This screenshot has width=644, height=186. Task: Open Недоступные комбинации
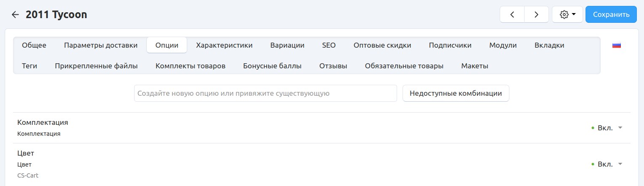tap(456, 93)
